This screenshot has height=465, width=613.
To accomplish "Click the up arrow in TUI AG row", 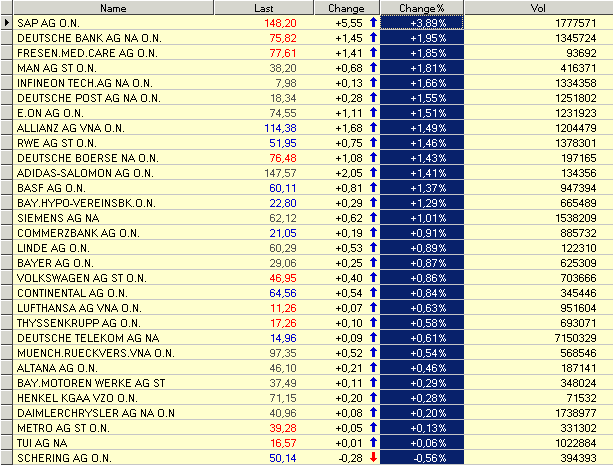I will 373,442.
